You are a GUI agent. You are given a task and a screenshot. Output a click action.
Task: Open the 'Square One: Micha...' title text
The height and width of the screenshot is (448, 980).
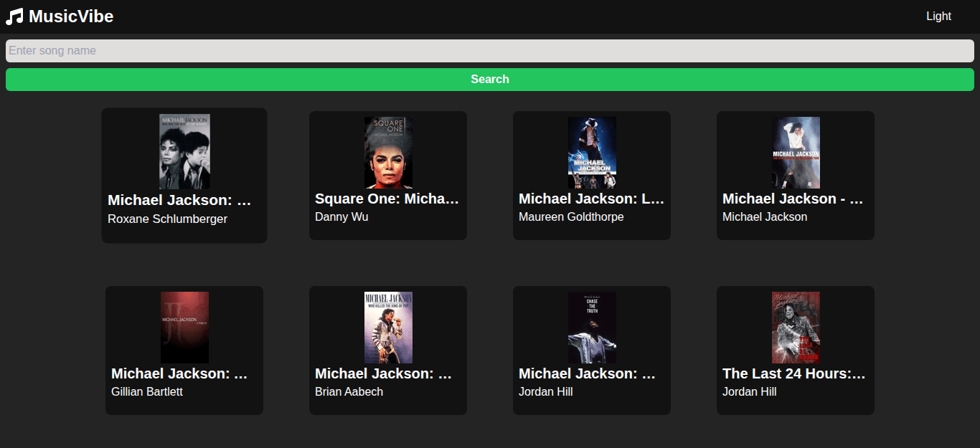click(387, 199)
